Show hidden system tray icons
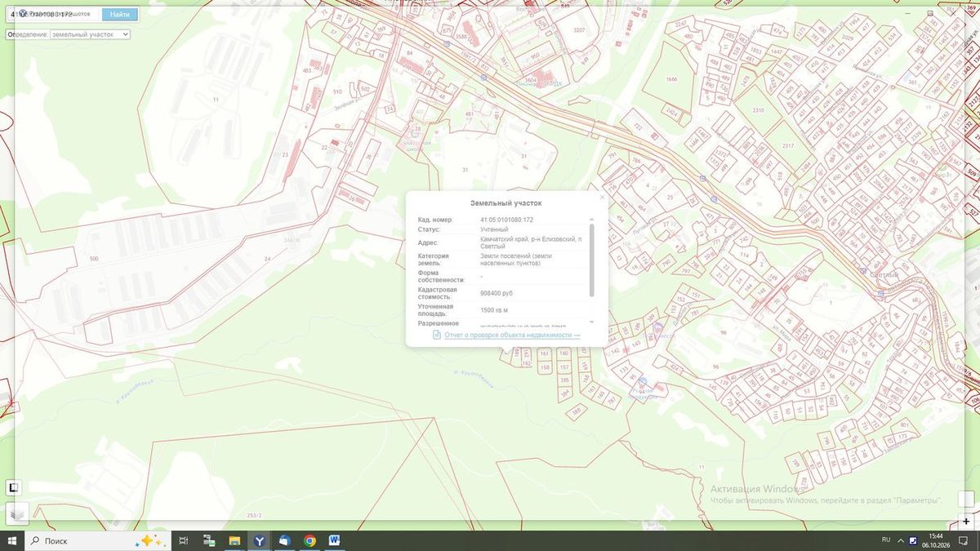This screenshot has height=551, width=980. point(902,540)
